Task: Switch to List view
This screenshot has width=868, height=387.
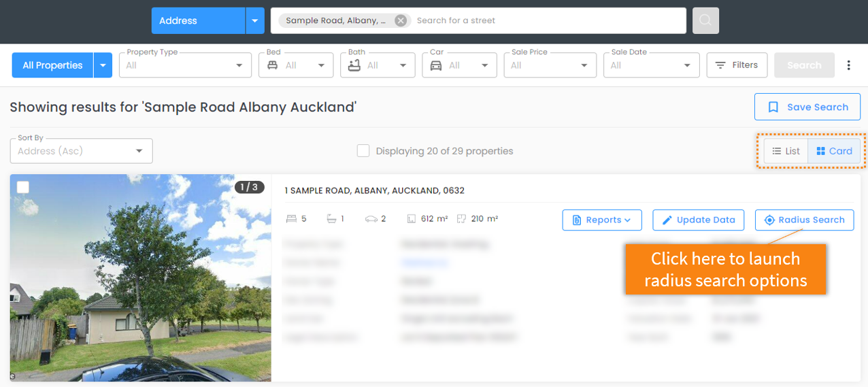Action: [x=786, y=151]
